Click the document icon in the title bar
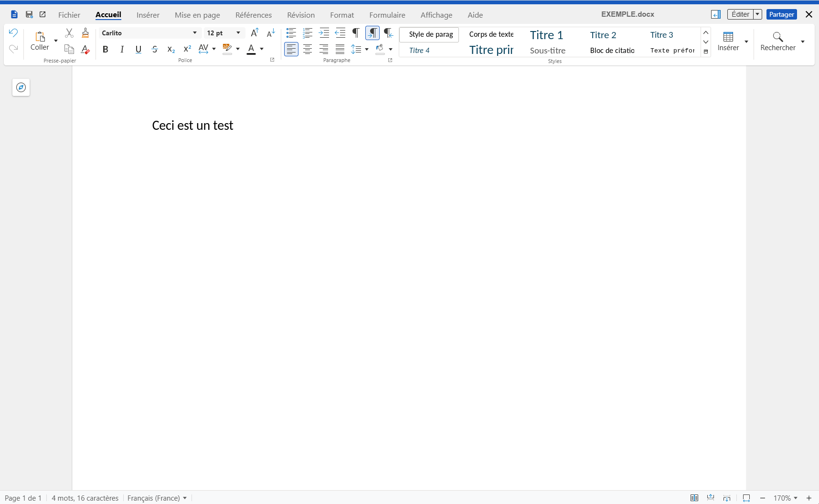This screenshot has height=504, width=819. [14, 14]
